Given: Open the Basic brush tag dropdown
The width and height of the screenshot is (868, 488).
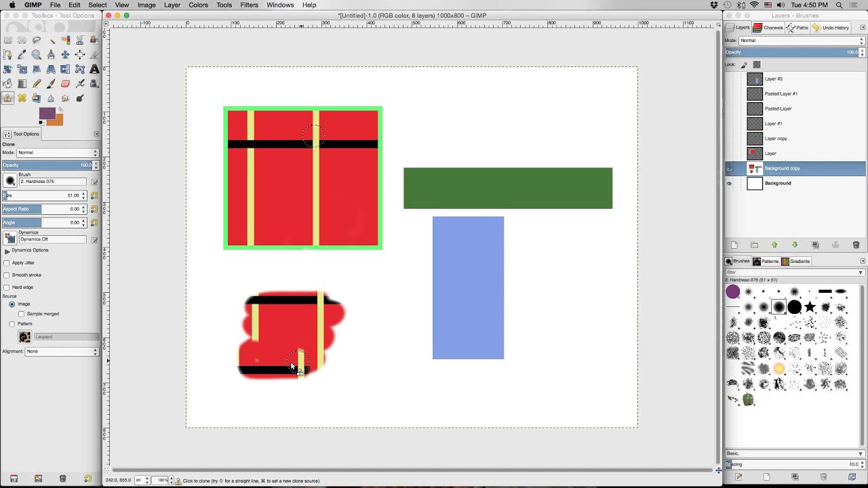Looking at the screenshot, I should pos(794,453).
